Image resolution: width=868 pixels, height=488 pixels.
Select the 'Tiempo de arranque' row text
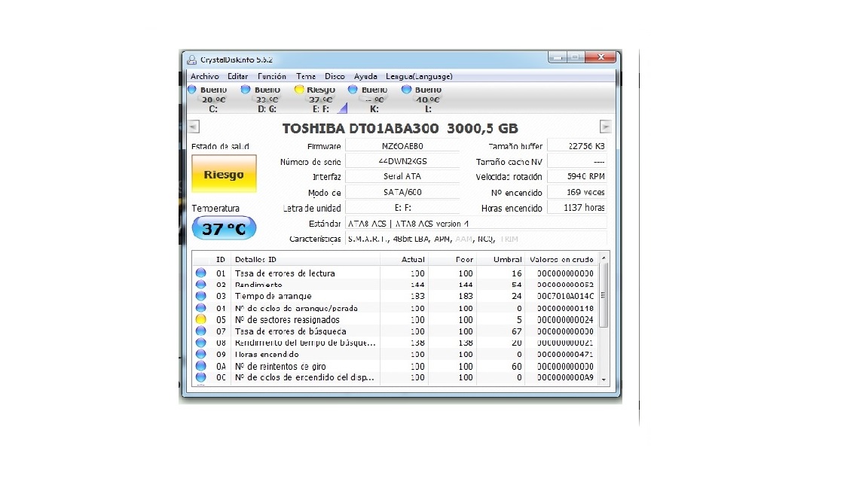coord(273,297)
